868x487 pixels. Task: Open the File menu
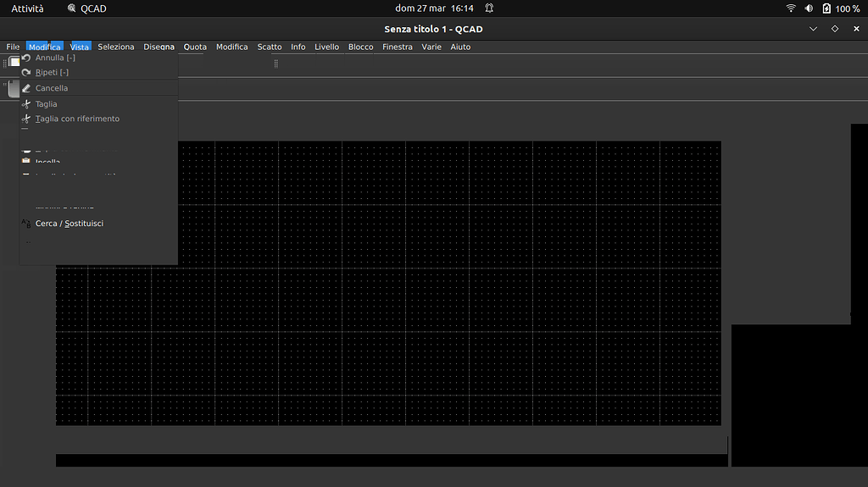pyautogui.click(x=13, y=47)
